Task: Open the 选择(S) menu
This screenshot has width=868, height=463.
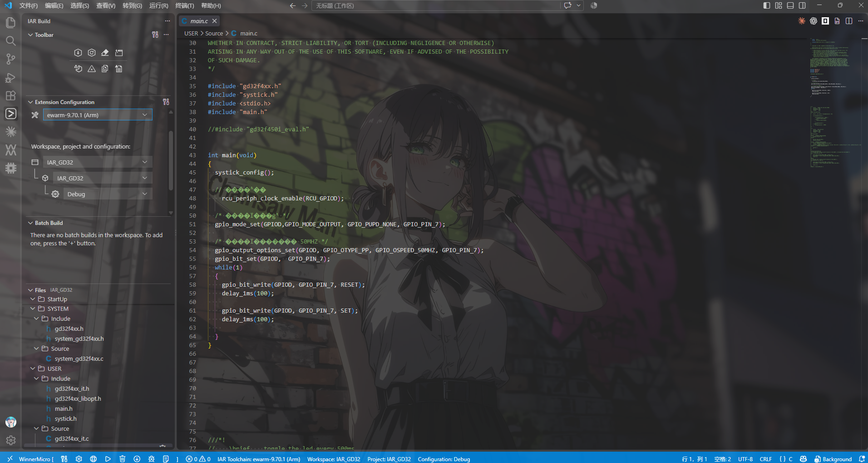Action: pos(80,5)
